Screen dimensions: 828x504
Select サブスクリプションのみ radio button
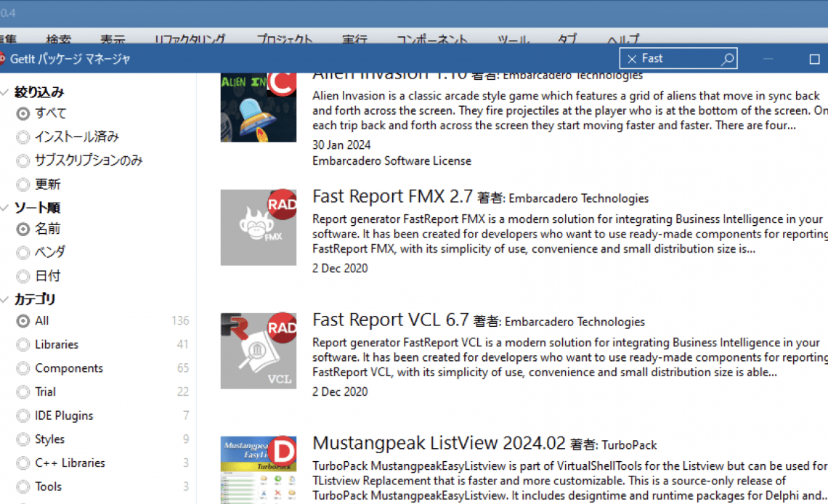23,160
